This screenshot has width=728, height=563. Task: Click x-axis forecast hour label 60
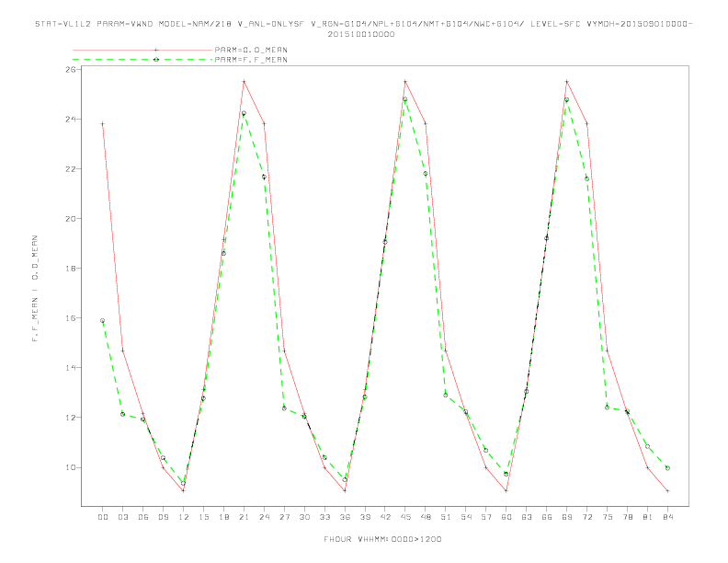pos(506,517)
